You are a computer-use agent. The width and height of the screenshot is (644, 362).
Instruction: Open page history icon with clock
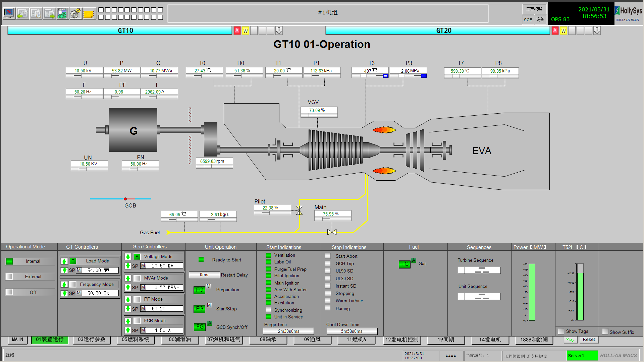(x=36, y=13)
